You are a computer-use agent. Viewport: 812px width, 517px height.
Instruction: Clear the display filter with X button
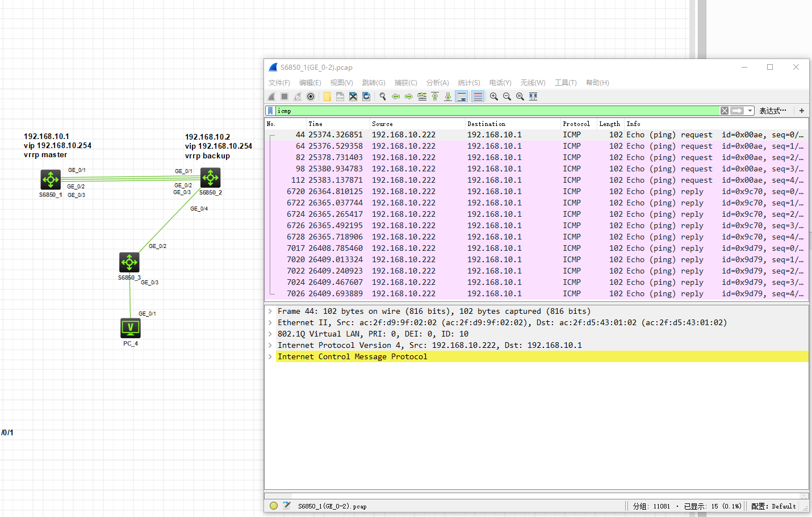(x=725, y=111)
